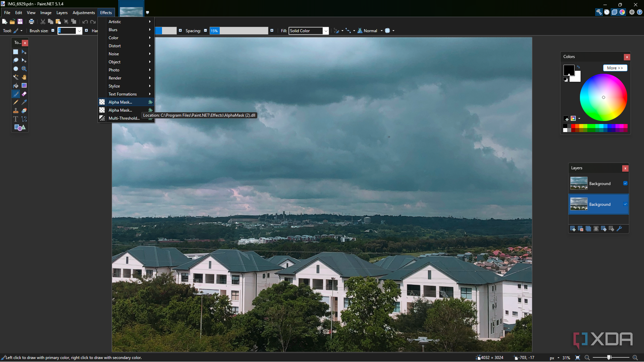
Task: Click the Crop to Selection icon
Action: tap(66, 22)
